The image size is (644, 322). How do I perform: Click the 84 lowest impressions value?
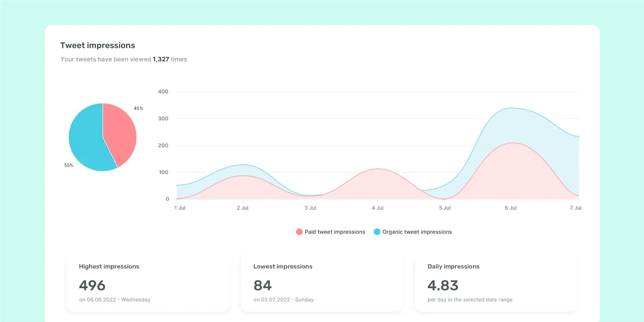262,285
